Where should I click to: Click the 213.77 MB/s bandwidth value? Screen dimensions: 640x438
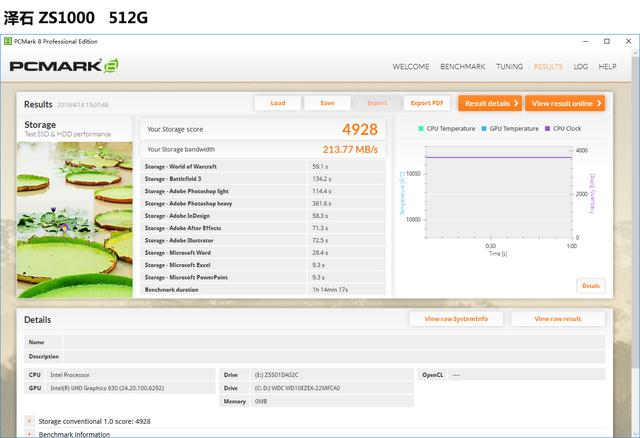pyautogui.click(x=350, y=149)
